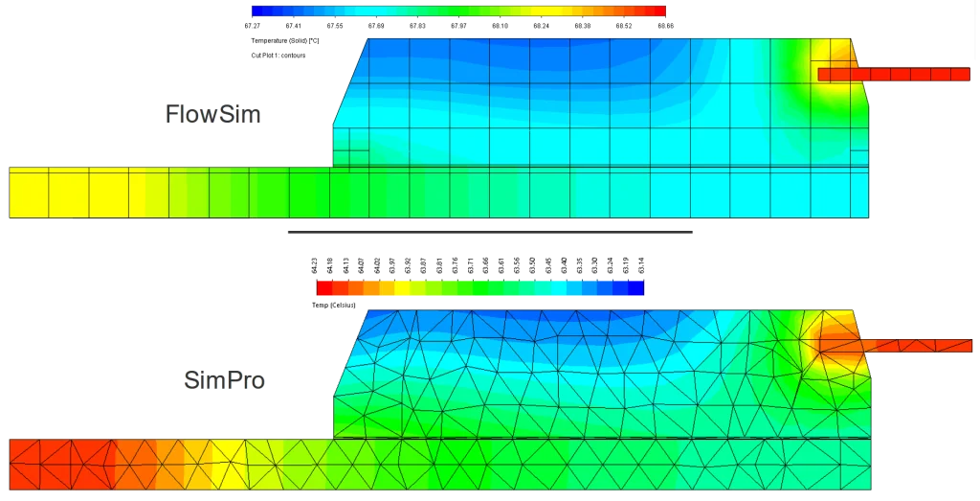
Task: Select the 63.50 SimPro legend value
Action: pos(532,265)
